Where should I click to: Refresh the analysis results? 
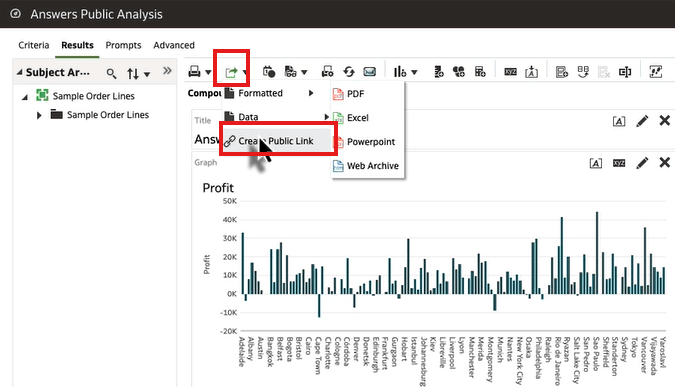349,72
